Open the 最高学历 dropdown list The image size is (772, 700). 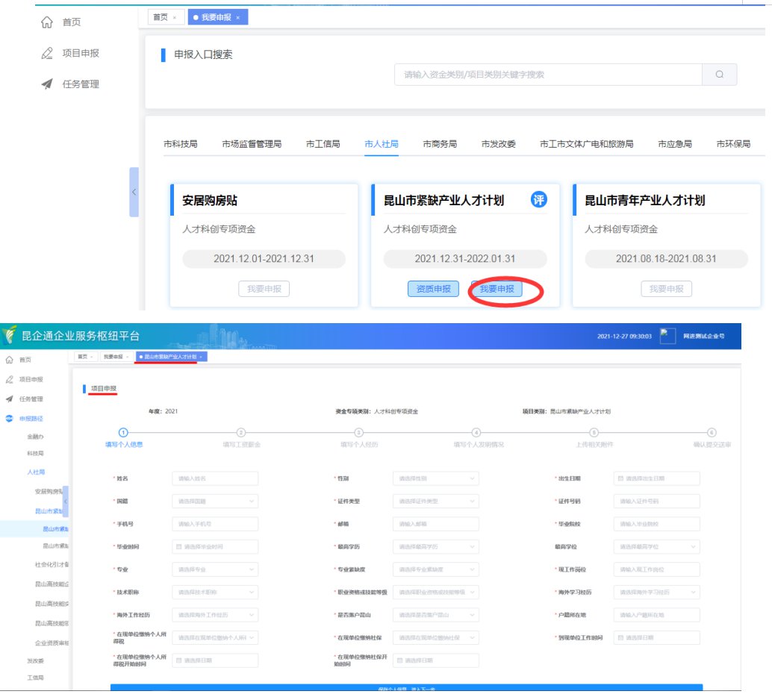[x=435, y=547]
